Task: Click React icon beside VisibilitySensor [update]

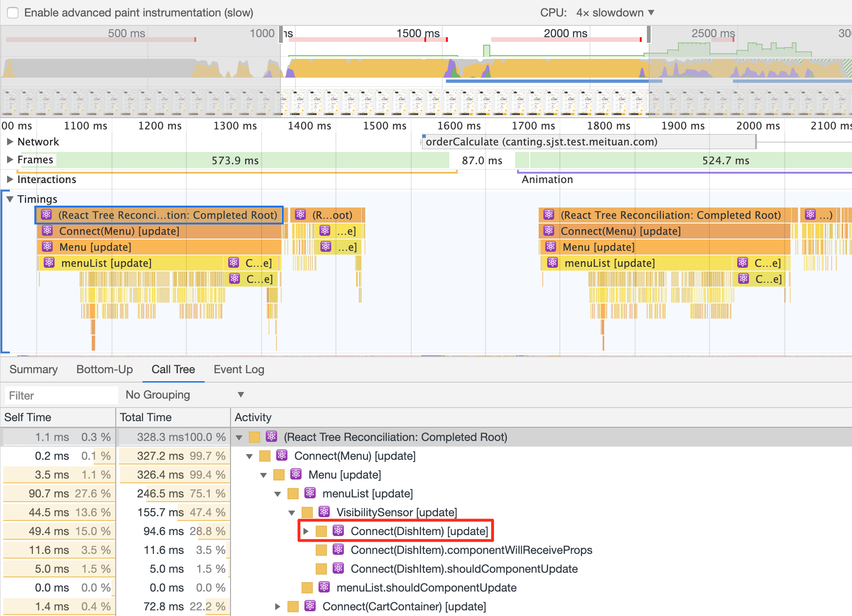Action: (x=324, y=512)
